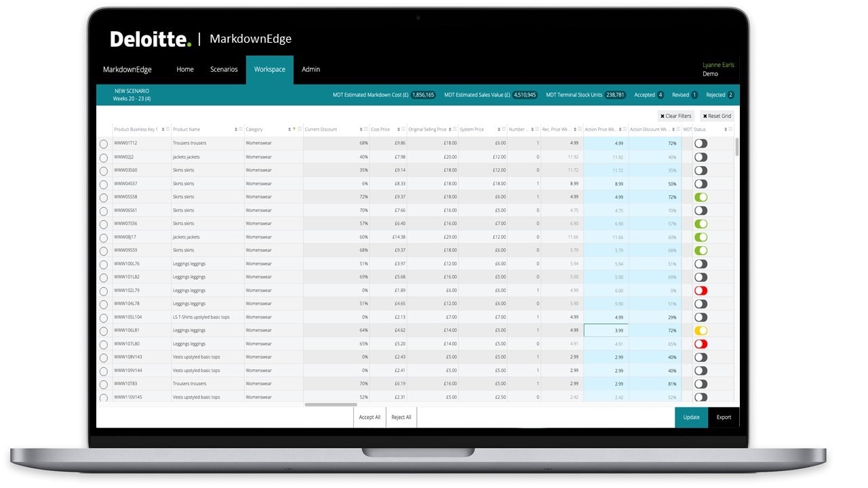Open the Scenarios tab
This screenshot has width=868, height=488.
click(224, 69)
